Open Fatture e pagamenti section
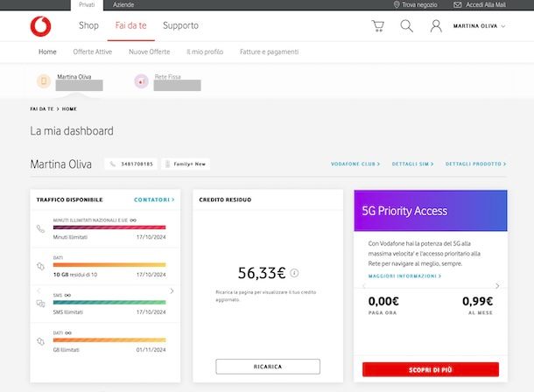 point(269,52)
